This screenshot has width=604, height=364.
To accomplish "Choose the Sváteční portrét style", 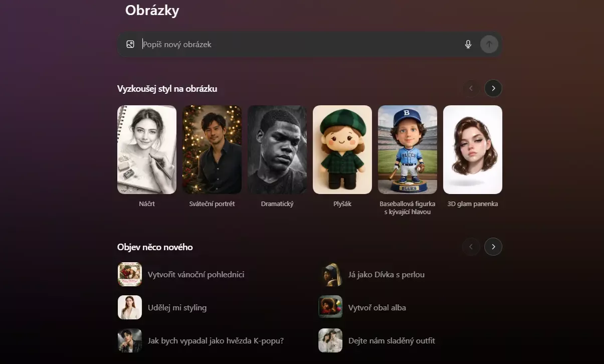I will coord(212,149).
